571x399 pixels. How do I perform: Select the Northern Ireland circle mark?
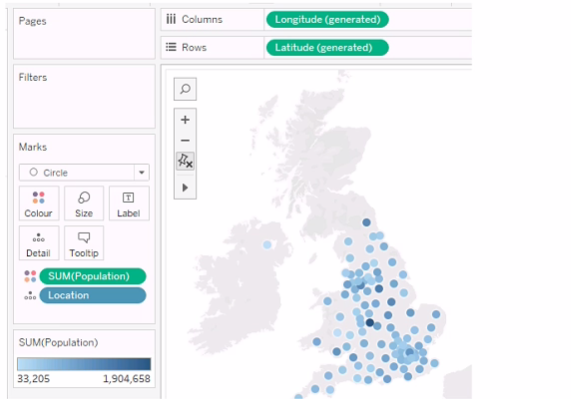(x=267, y=245)
